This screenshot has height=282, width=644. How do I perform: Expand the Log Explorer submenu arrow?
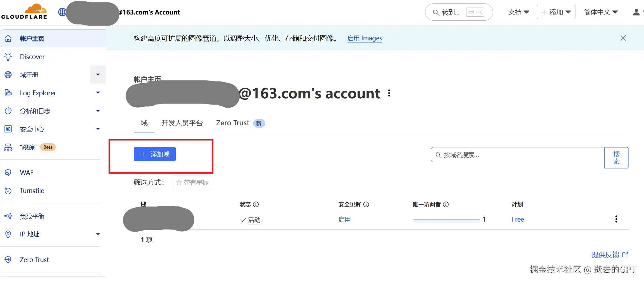98,93
